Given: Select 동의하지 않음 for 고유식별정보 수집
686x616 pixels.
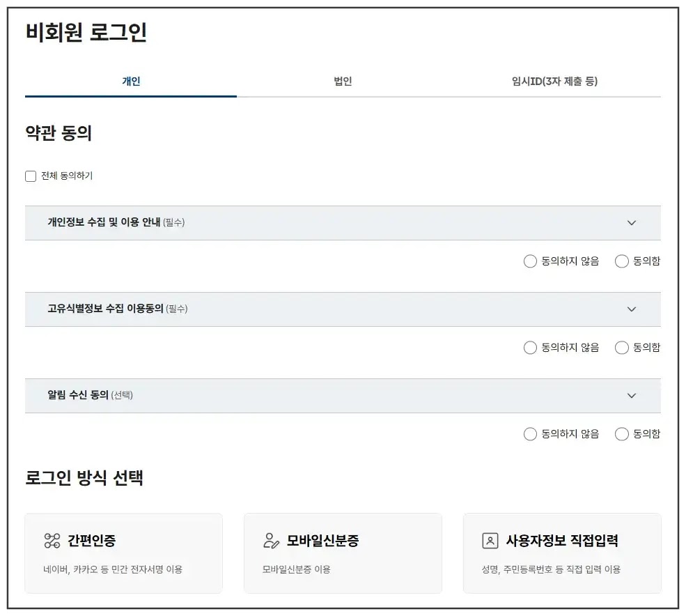Looking at the screenshot, I should [530, 348].
